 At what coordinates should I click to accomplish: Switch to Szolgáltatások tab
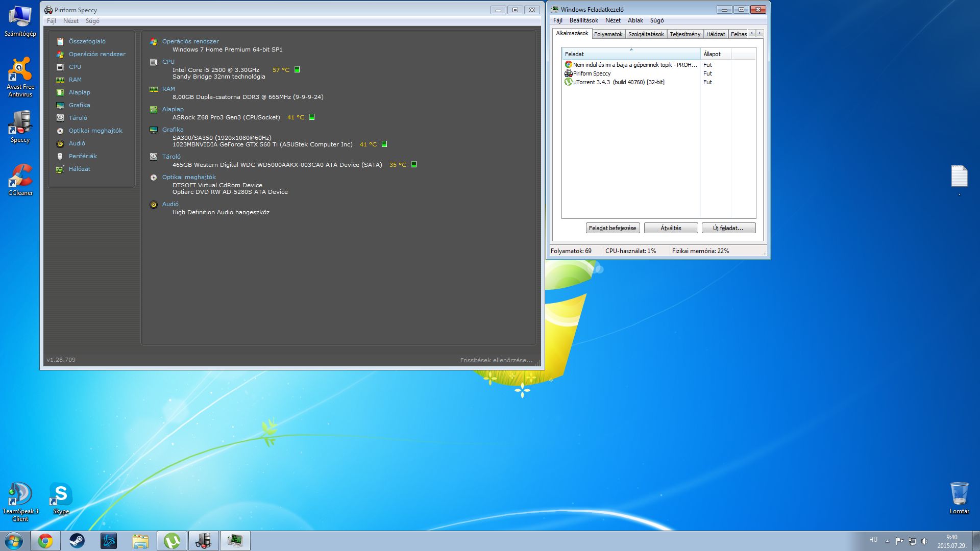tap(646, 34)
